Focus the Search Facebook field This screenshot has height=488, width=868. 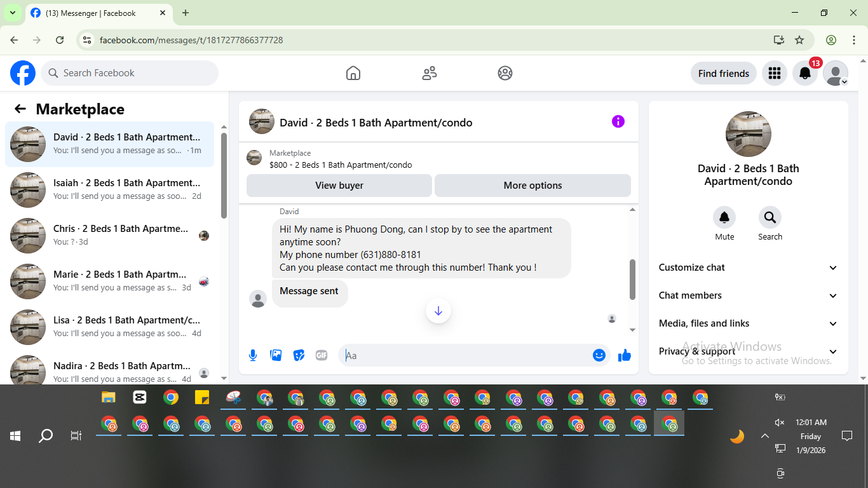pos(130,73)
